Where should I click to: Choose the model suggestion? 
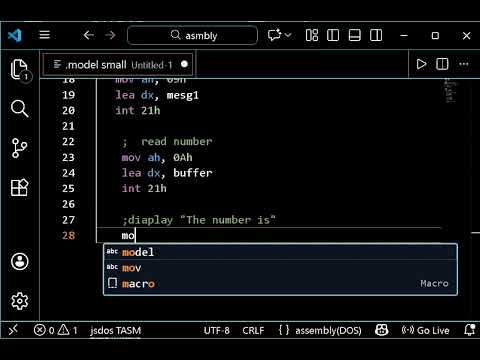pyautogui.click(x=280, y=252)
